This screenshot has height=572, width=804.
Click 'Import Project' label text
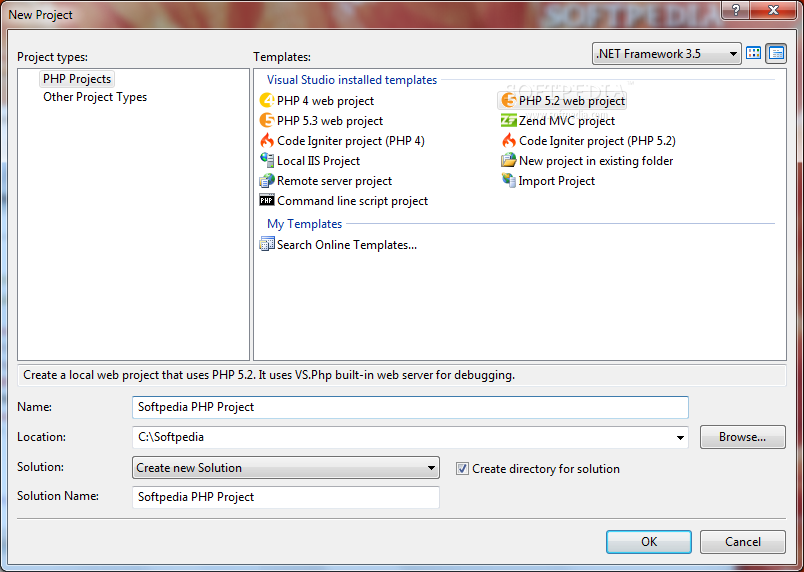(x=556, y=181)
